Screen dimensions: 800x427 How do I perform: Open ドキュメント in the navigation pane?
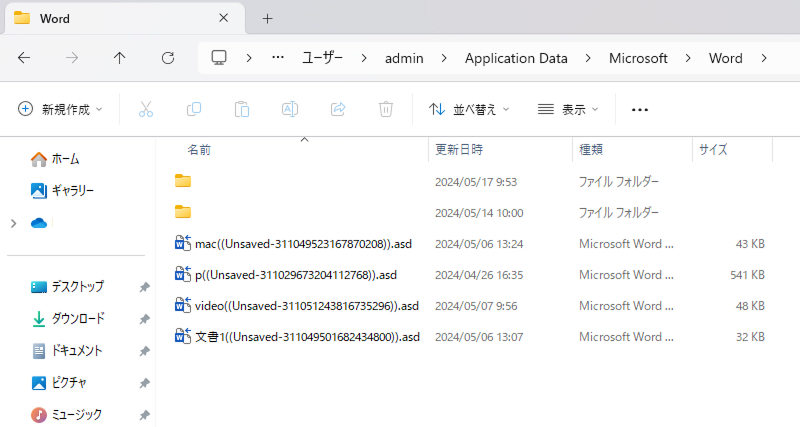tap(67, 350)
